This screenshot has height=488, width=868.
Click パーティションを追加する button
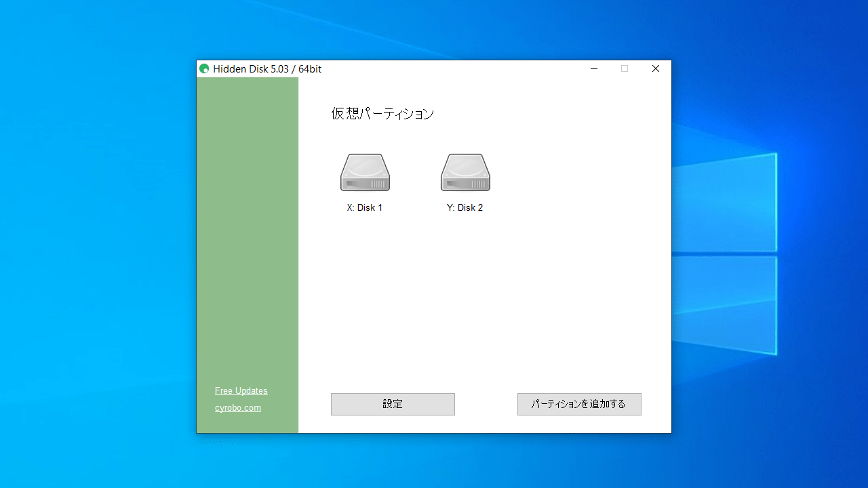pos(579,404)
